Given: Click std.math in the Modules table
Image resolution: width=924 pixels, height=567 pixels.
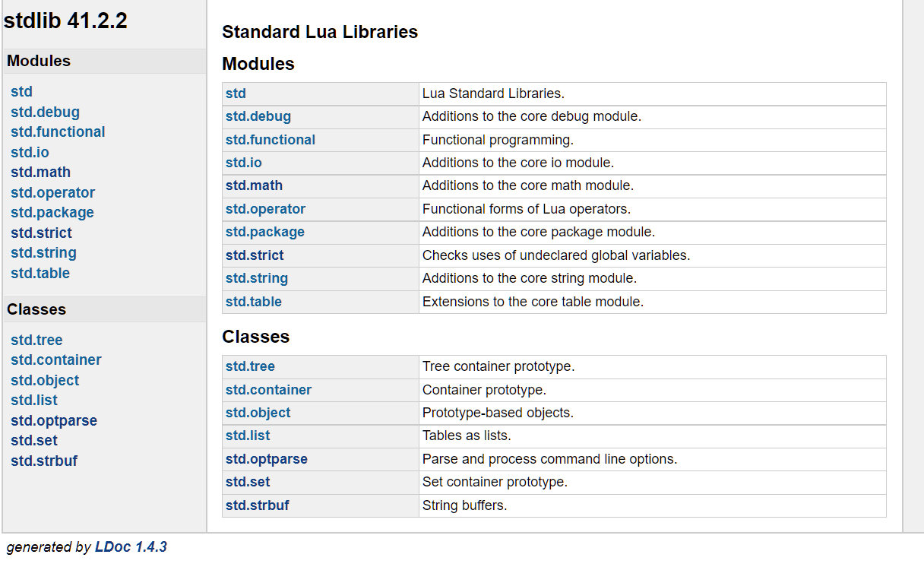Looking at the screenshot, I should click(254, 185).
